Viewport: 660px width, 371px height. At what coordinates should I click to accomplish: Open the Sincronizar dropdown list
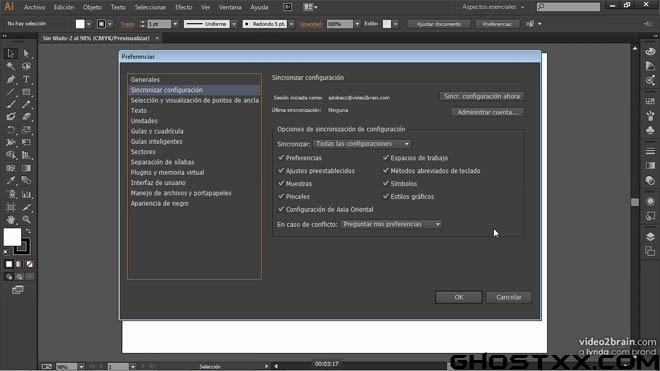pos(362,144)
